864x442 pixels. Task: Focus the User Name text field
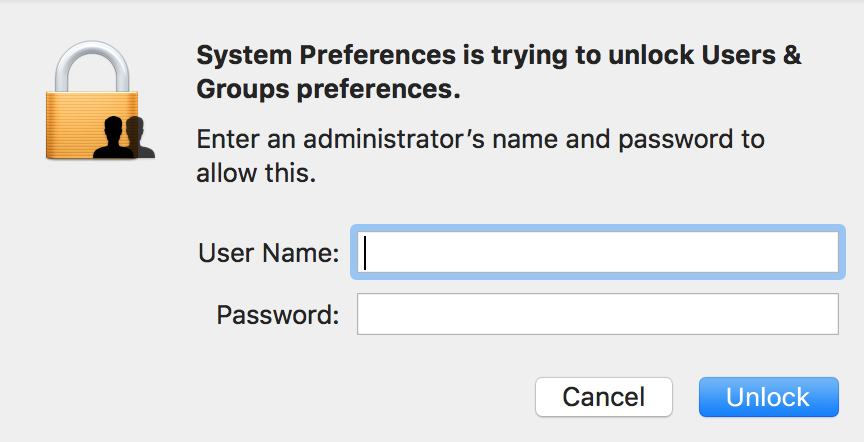tap(596, 253)
